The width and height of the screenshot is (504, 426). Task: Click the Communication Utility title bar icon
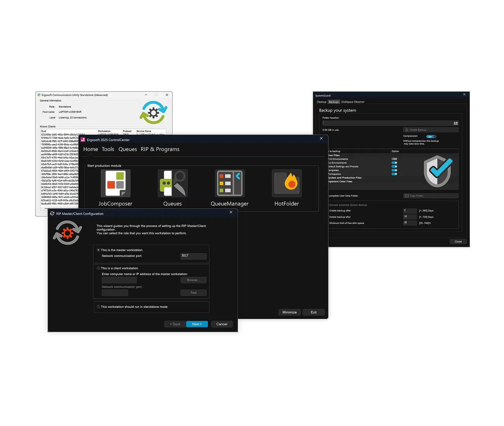click(39, 95)
